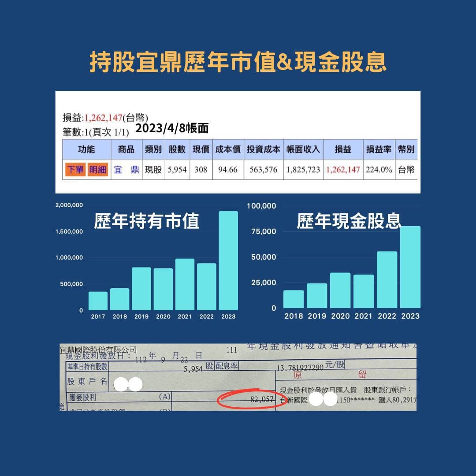
Task: Select the 類別 column header
Action: (x=153, y=149)
